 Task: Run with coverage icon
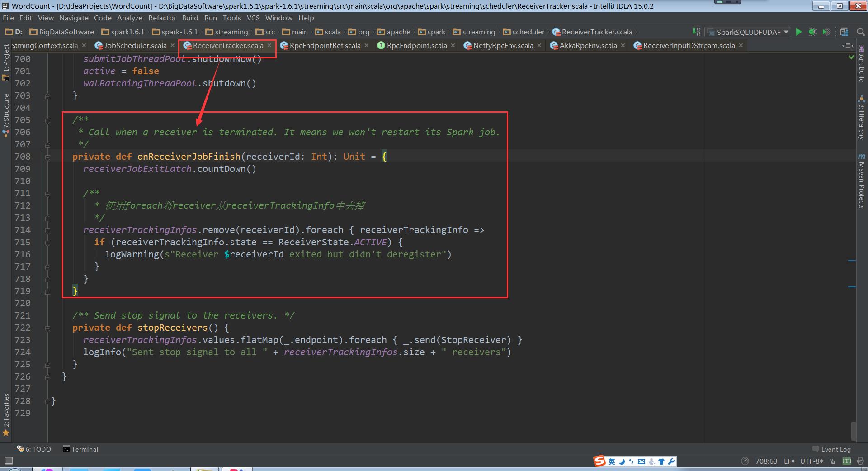(826, 32)
